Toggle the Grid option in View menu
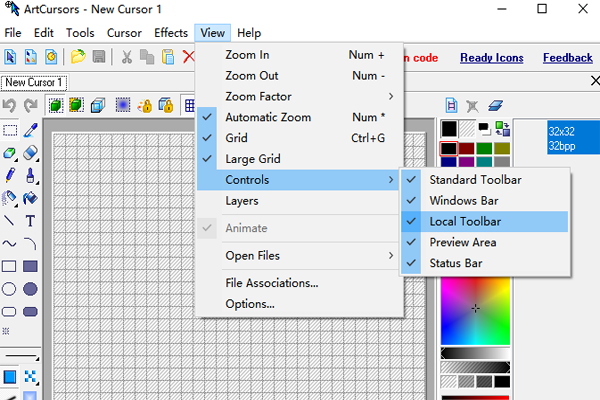600x400 pixels. (236, 138)
